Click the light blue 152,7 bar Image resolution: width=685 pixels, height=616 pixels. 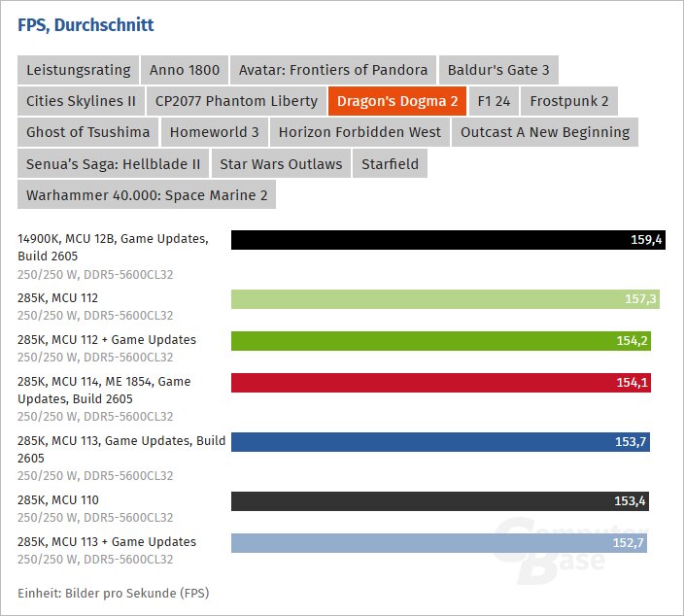point(439,543)
